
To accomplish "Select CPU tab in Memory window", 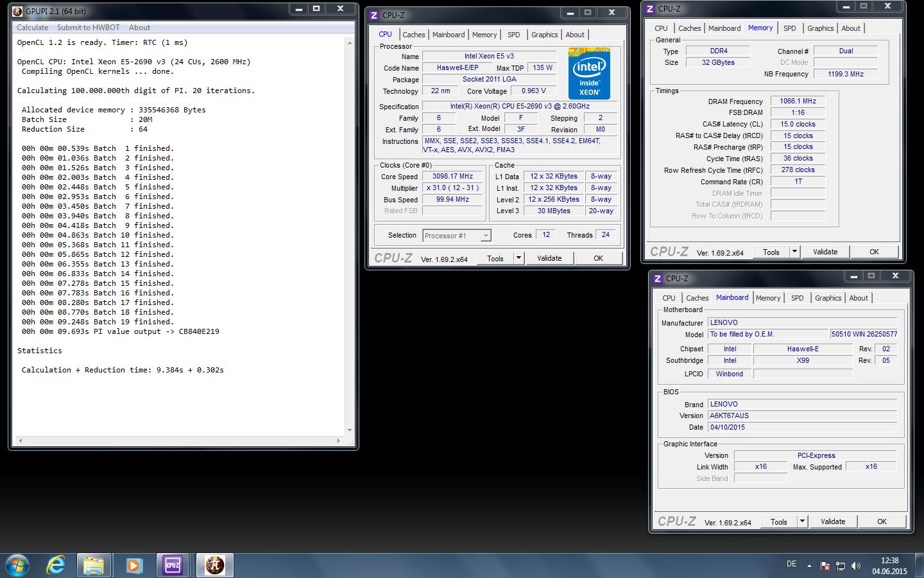I will click(x=662, y=28).
